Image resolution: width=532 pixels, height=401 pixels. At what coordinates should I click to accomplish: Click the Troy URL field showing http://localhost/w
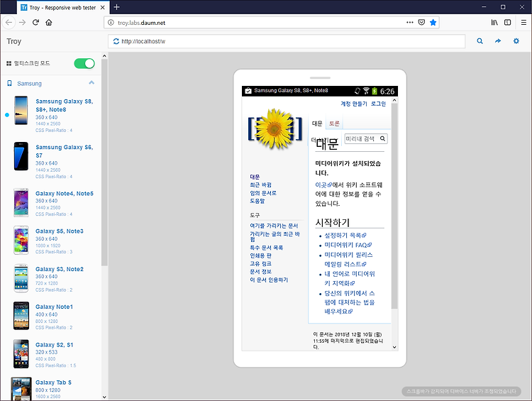[x=287, y=41]
